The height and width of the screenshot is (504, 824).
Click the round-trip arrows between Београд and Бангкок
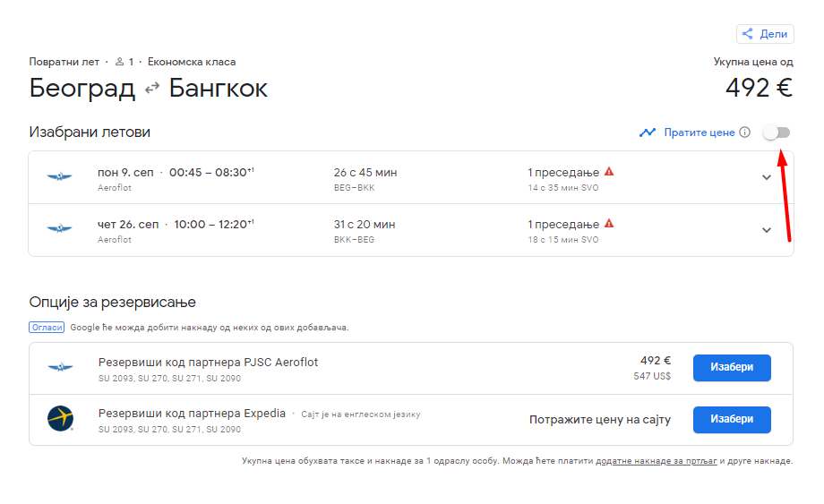pyautogui.click(x=152, y=89)
